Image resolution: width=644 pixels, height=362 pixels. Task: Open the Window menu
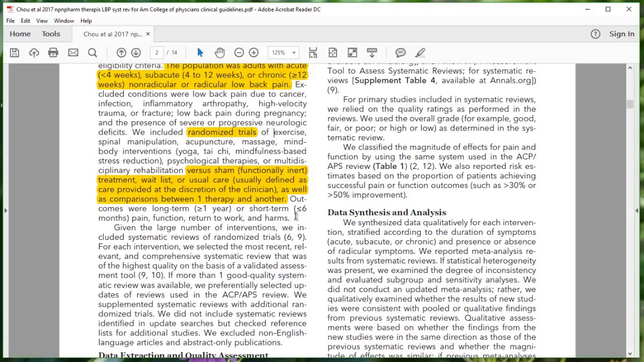click(x=64, y=21)
